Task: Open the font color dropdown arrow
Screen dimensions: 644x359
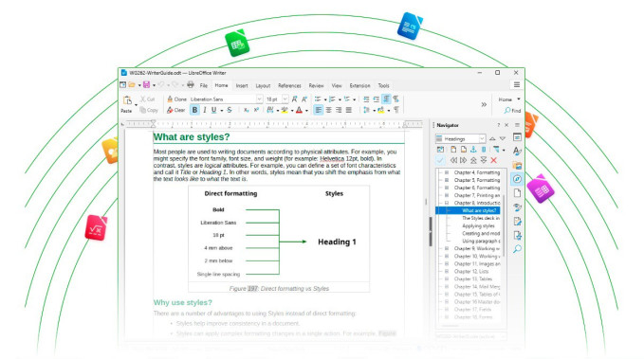Action: pos(306,111)
